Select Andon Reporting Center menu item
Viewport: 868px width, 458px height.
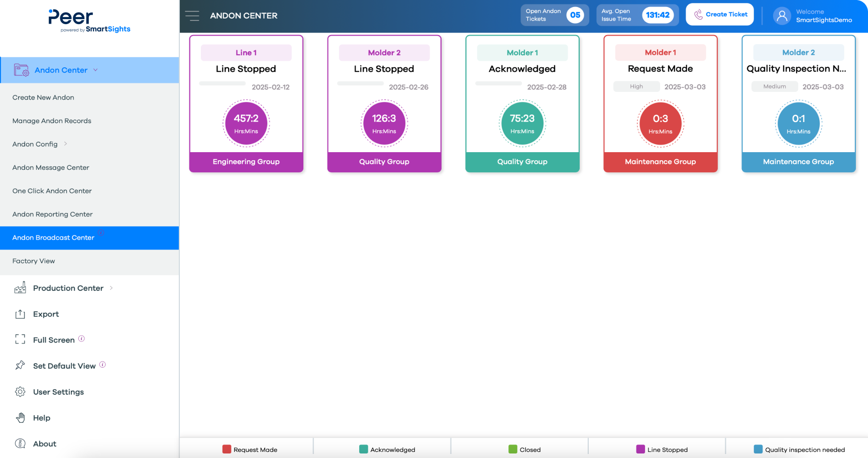52,214
